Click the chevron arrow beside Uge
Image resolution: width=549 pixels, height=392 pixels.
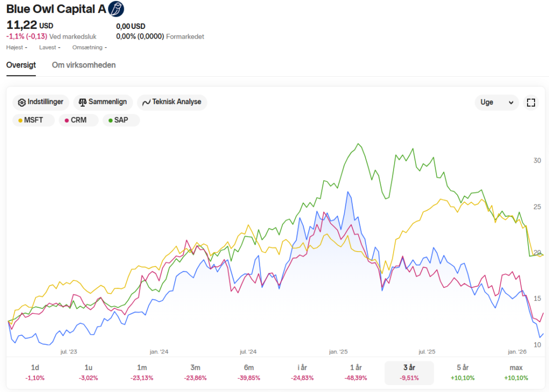[x=511, y=102]
